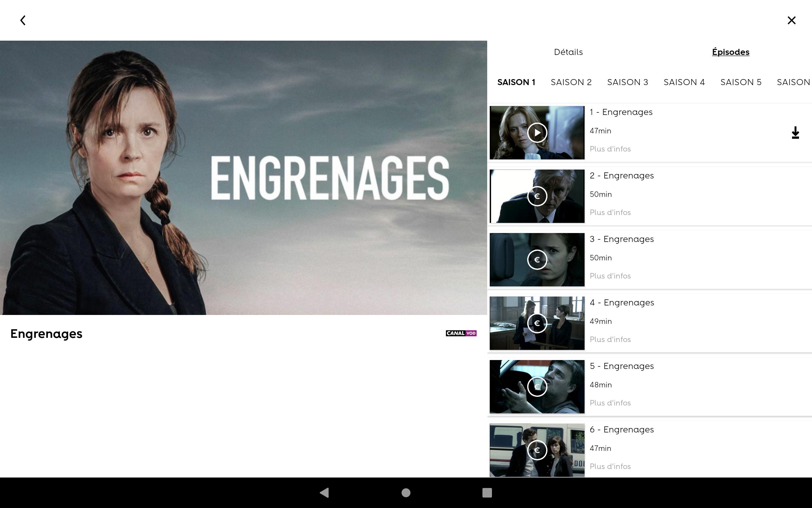Image resolution: width=812 pixels, height=508 pixels.
Task: Play episode 1 from its thumbnail
Action: coord(537,133)
